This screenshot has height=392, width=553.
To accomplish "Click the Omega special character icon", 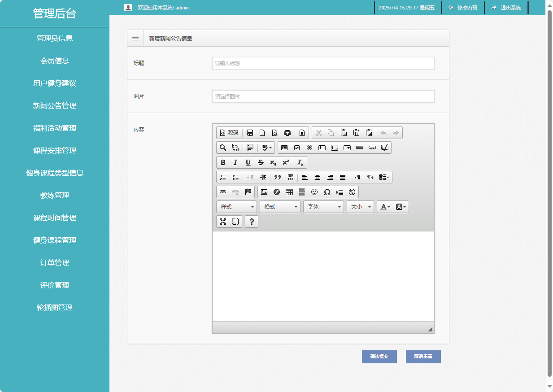I will point(327,192).
